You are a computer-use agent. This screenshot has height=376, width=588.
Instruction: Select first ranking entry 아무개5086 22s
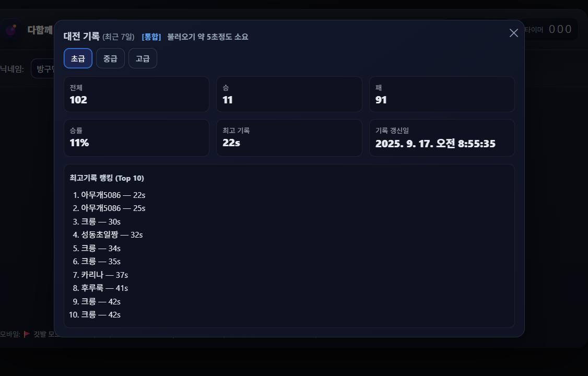[x=109, y=195]
